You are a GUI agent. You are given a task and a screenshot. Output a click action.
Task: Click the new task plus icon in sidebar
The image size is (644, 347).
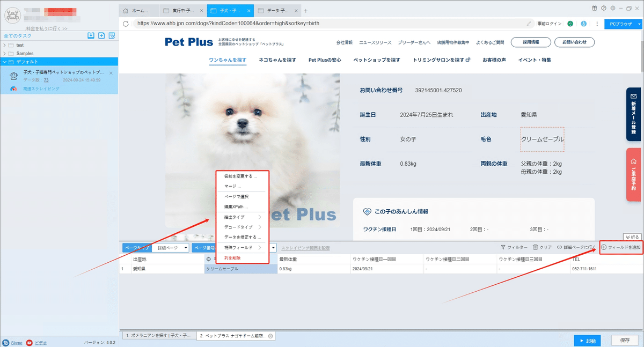(x=101, y=36)
